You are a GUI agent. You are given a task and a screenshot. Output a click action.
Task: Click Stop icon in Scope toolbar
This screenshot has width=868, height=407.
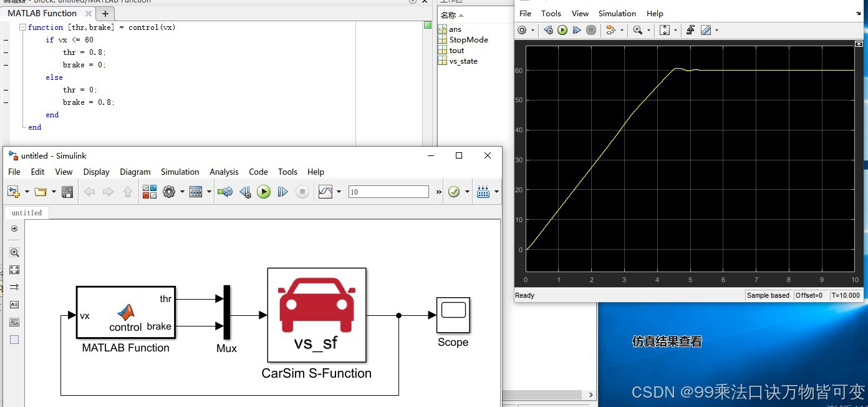click(591, 30)
